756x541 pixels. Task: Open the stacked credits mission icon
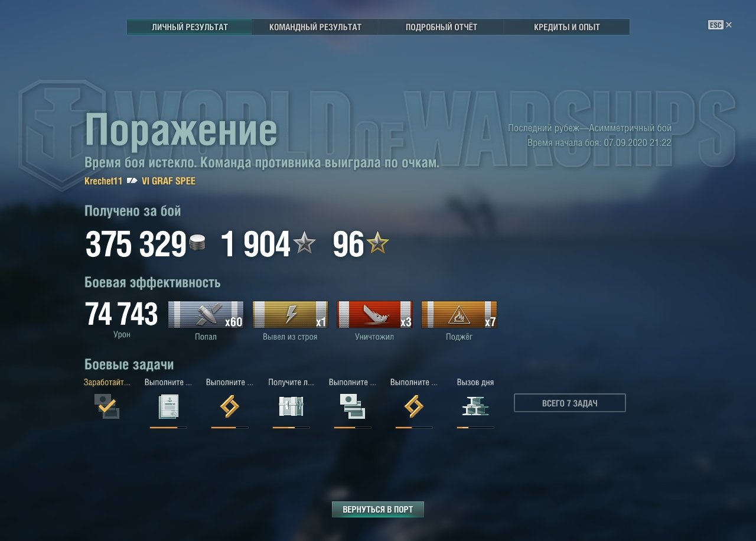coord(353,406)
